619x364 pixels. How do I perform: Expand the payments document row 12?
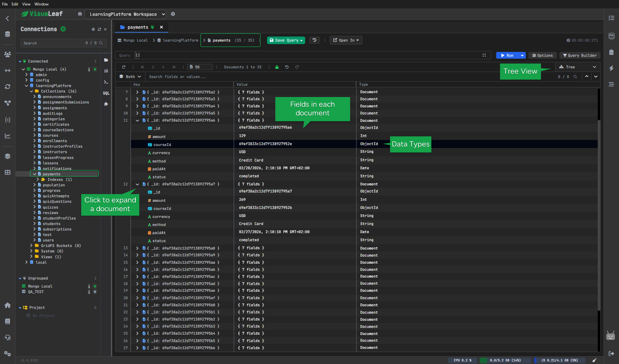click(137, 184)
